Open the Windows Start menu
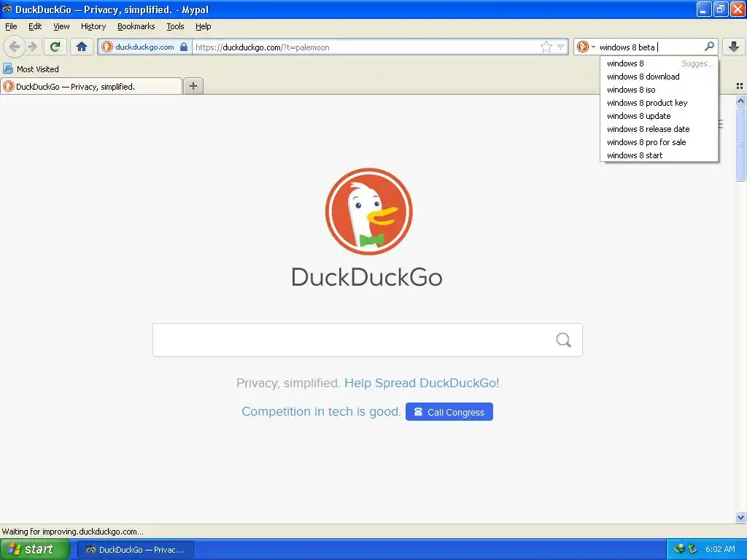Image resolution: width=747 pixels, height=560 pixels. [x=35, y=550]
